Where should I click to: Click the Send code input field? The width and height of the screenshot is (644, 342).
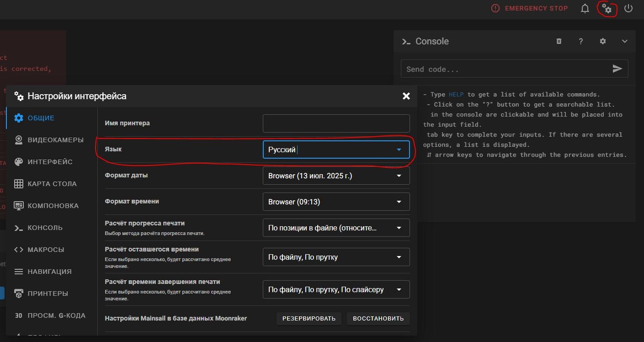click(503, 69)
